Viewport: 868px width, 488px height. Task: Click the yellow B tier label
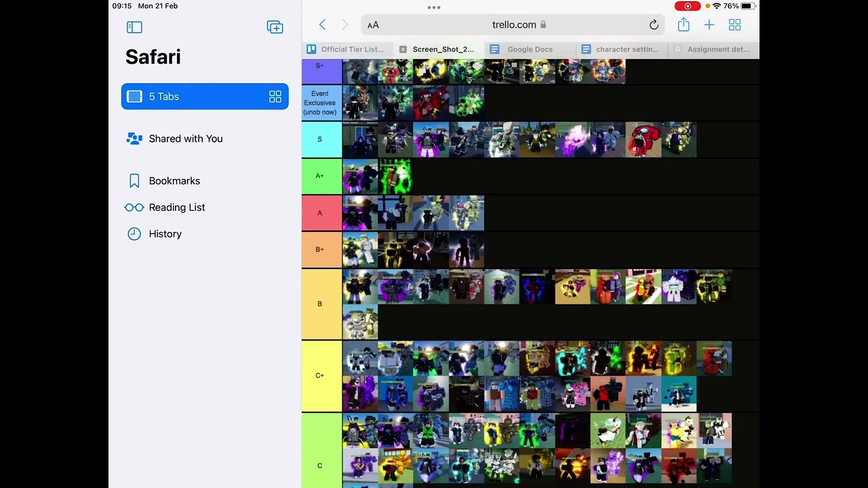click(321, 304)
